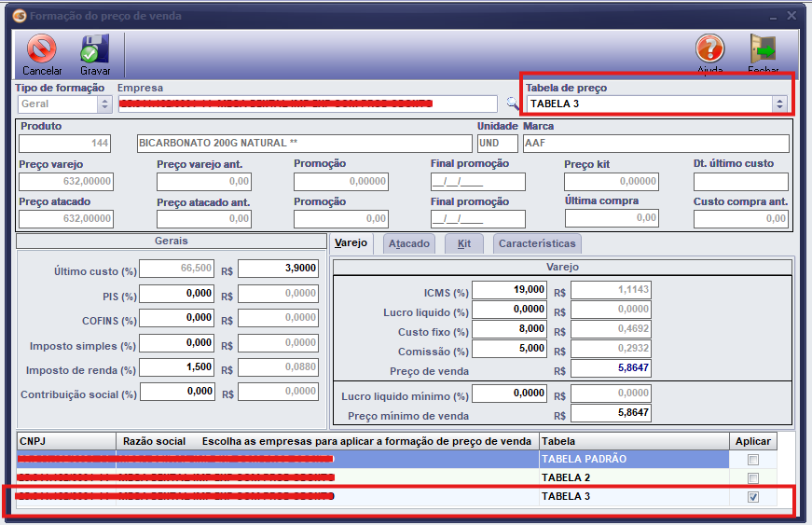812x525 pixels.
Task: Click the Fechar door icon
Action: (763, 49)
